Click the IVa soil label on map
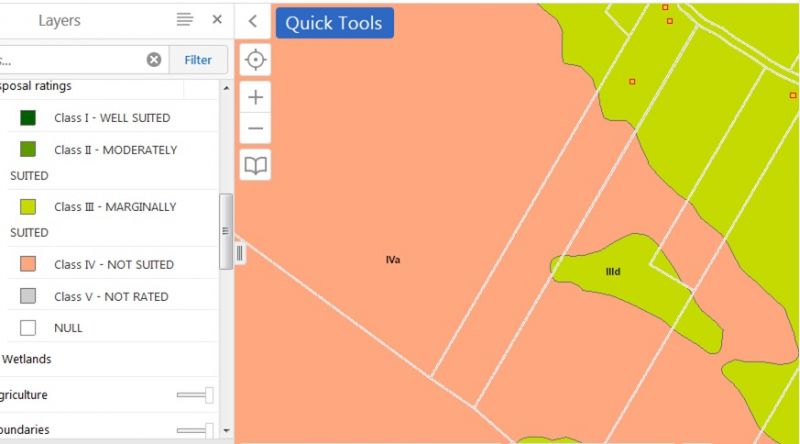Image resolution: width=800 pixels, height=444 pixels. point(393,260)
